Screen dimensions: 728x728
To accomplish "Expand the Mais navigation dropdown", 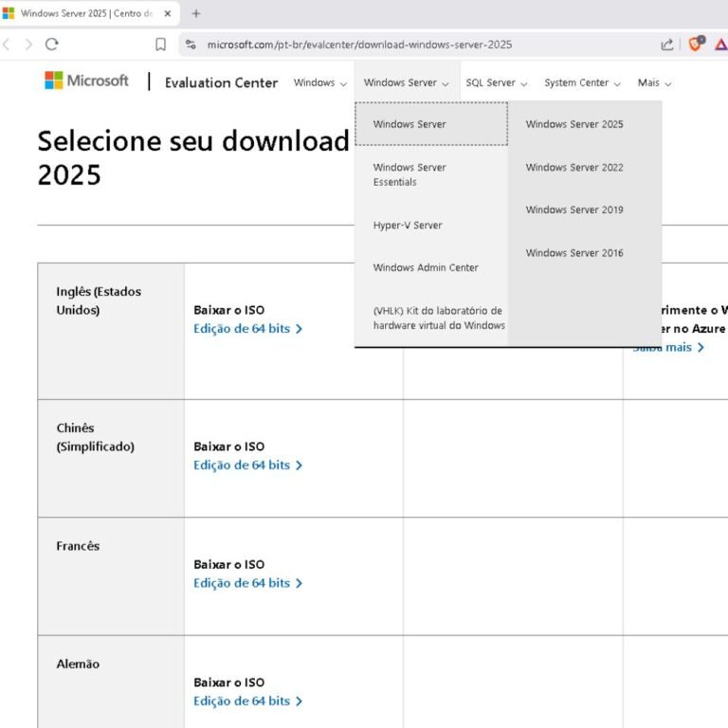I will [x=654, y=82].
